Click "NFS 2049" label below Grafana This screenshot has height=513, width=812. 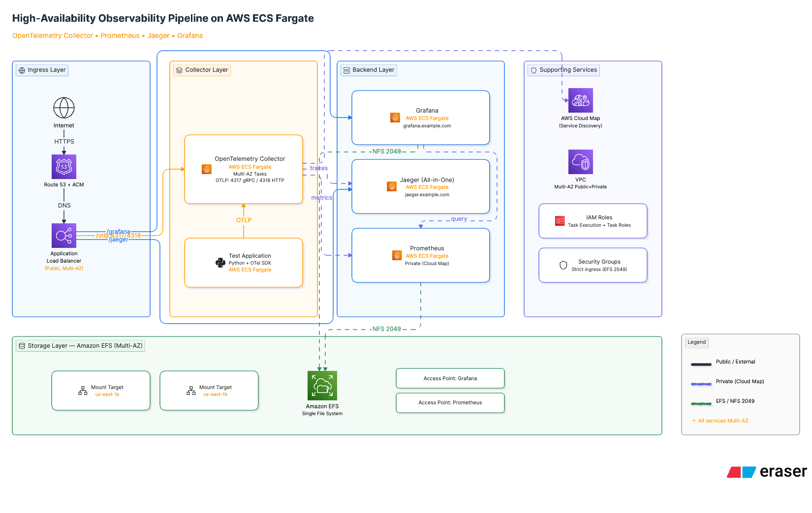click(x=387, y=151)
